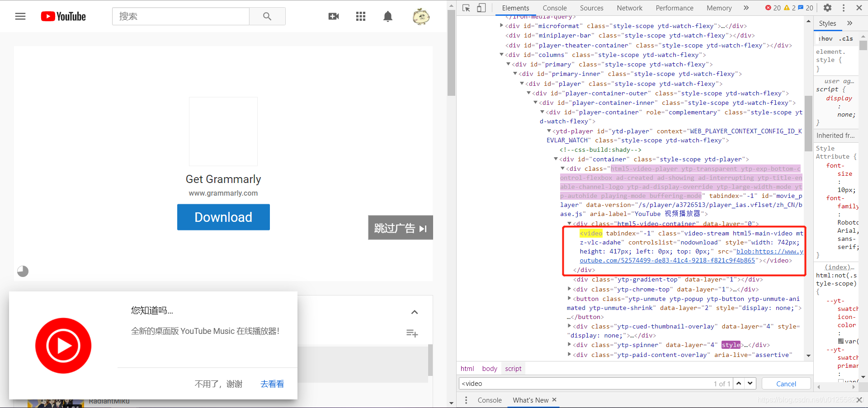
Task: Toggle the :hov element state button
Action: click(825, 39)
